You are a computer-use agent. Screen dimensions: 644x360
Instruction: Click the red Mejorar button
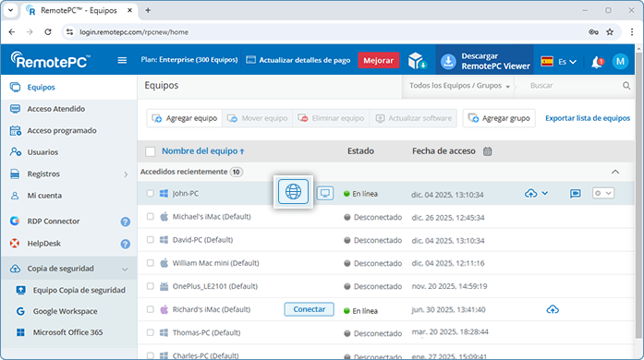(378, 60)
